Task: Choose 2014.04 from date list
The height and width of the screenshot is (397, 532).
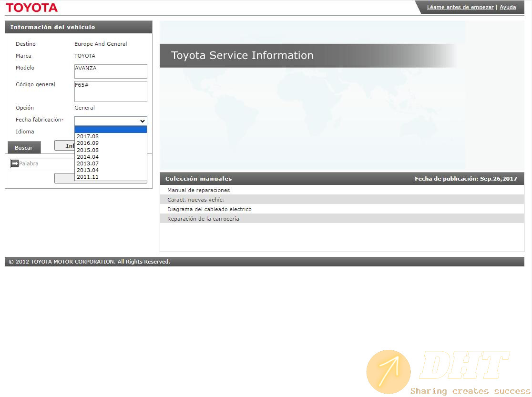Action: (111, 157)
